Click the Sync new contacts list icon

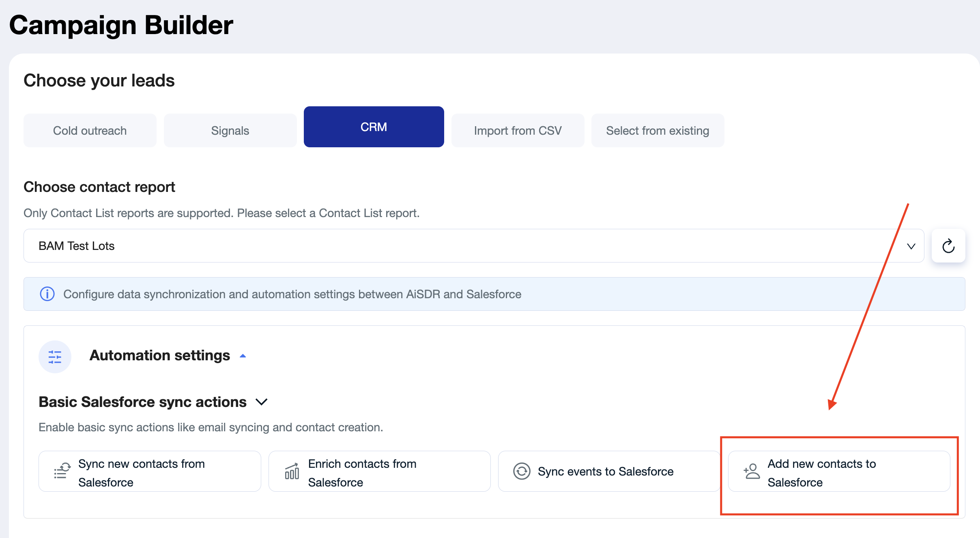click(62, 471)
